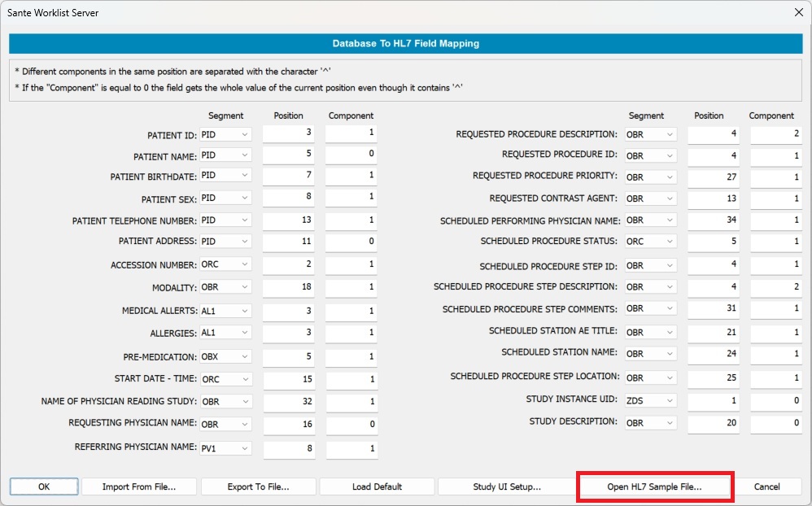This screenshot has height=506, width=812.
Task: Open Study Instance UID segment dropdown
Action: click(650, 400)
